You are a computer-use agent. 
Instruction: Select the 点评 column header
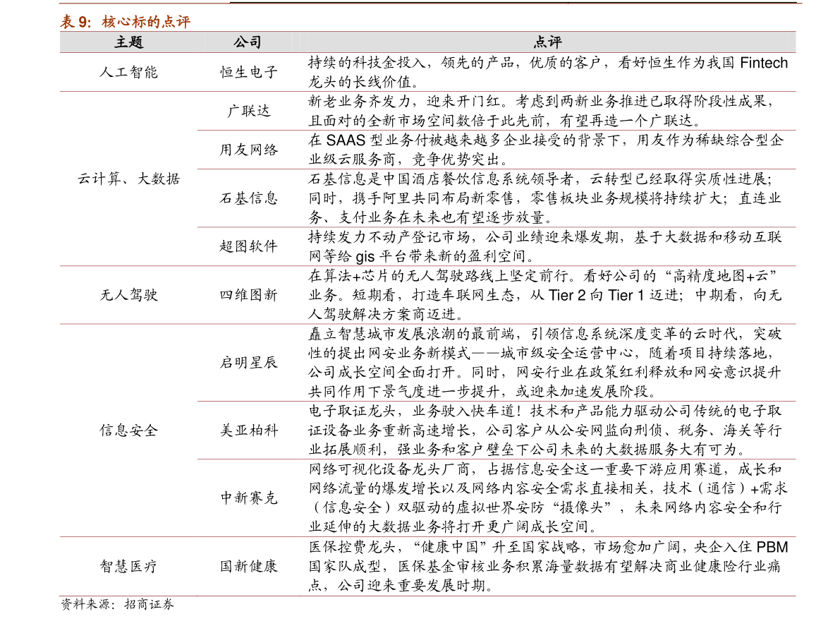click(x=547, y=42)
